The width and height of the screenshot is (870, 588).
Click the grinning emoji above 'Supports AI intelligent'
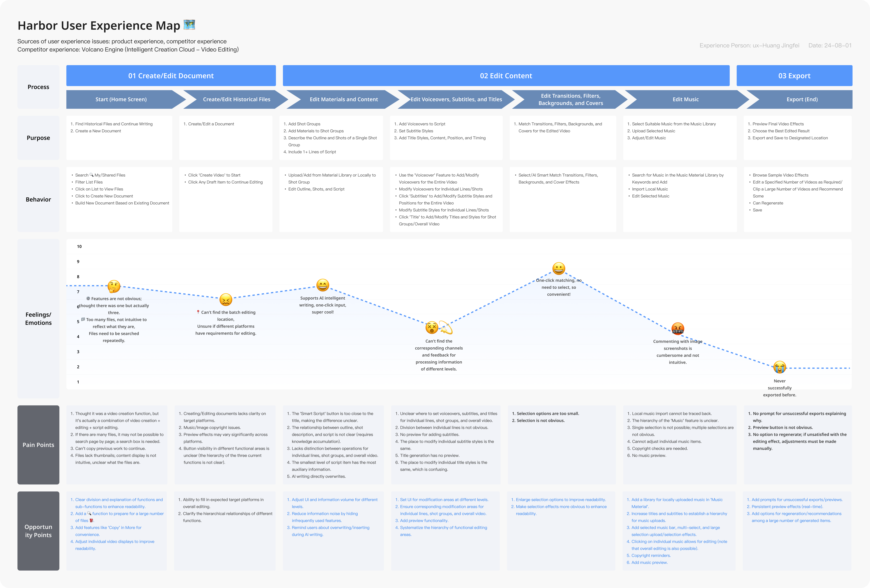tap(323, 285)
